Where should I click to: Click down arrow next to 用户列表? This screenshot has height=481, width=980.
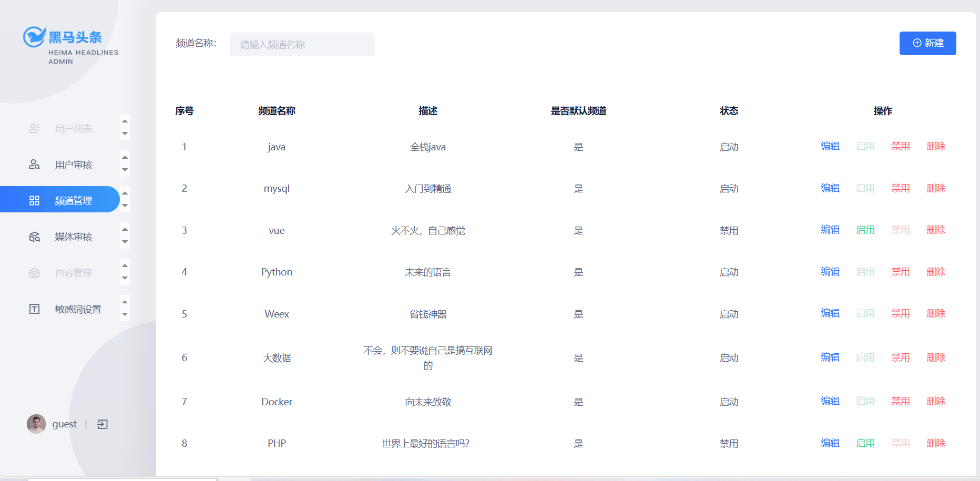point(125,134)
